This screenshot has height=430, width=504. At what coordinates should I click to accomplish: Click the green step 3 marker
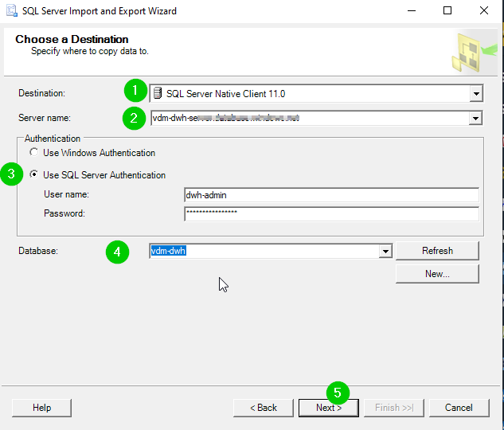[x=12, y=174]
